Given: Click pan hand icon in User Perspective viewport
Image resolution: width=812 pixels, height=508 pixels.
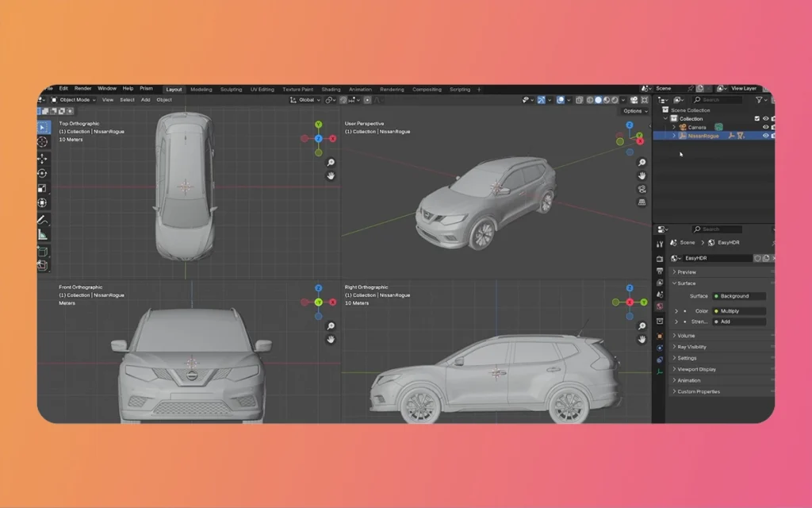Looking at the screenshot, I should pos(642,176).
